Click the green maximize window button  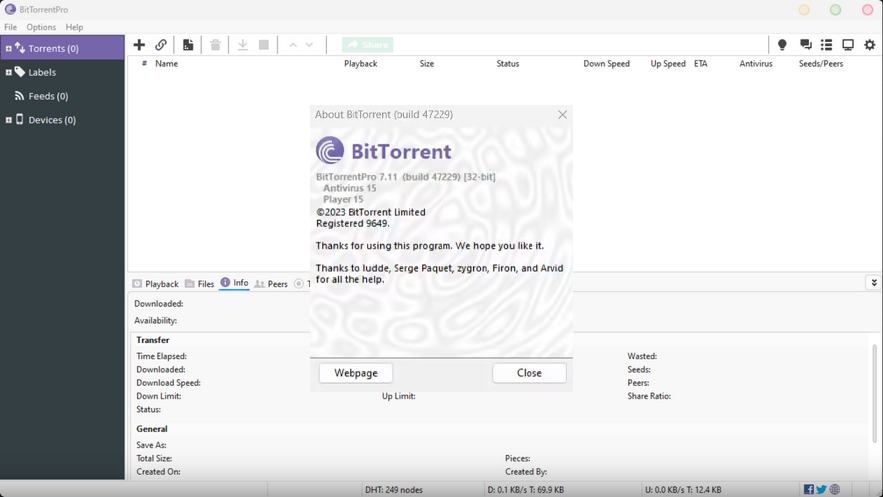pyautogui.click(x=835, y=10)
